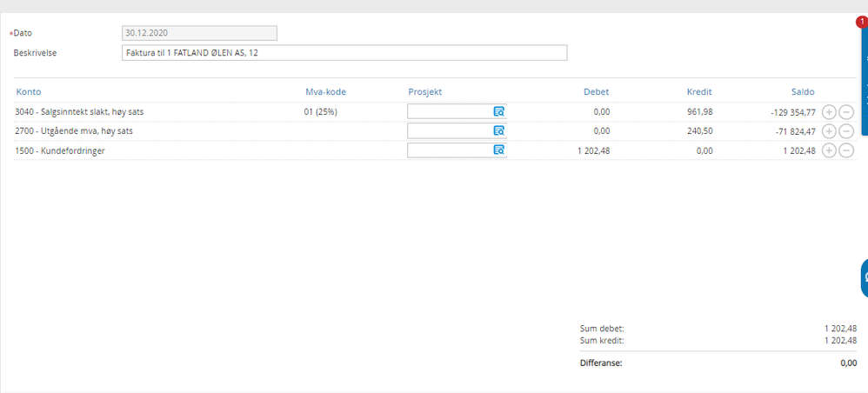This screenshot has width=868, height=393.
Task: Open the blue help bubble at right edge
Action: (865, 277)
